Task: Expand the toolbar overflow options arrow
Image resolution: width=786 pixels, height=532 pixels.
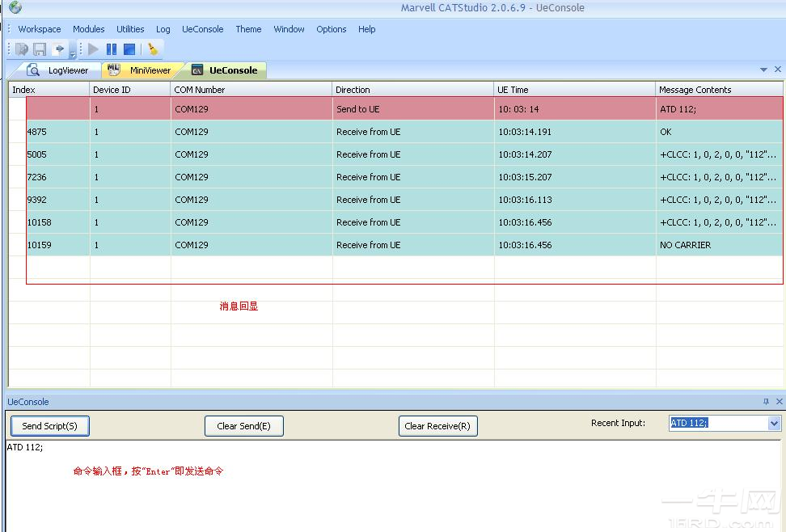Action: point(72,55)
